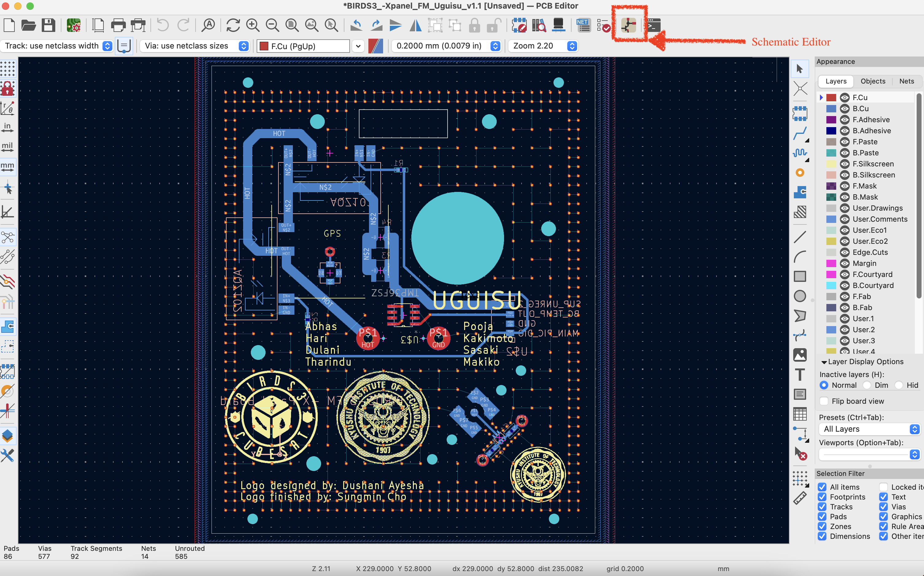Open the Find text icon
This screenshot has height=576, width=924.
coord(208,25)
